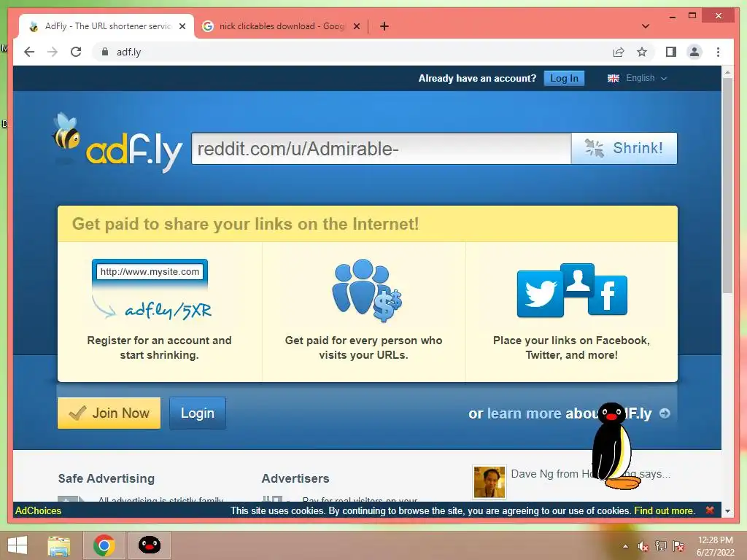Switch to nick clickables download Google tab
The height and width of the screenshot is (560, 747).
(x=281, y=26)
